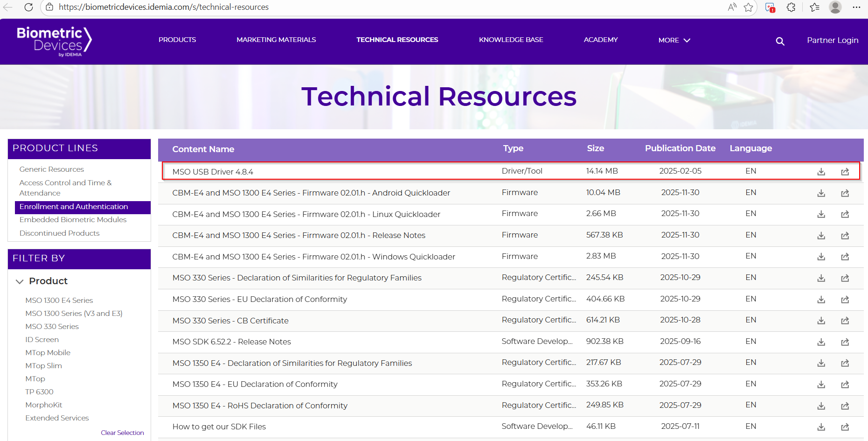Go to the PRODUCTS menu
Image resolution: width=868 pixels, height=441 pixels.
(177, 40)
